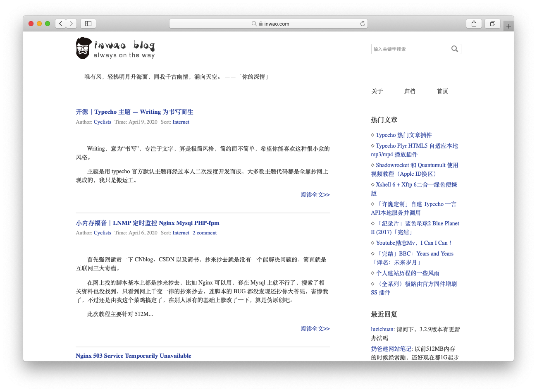Open the 归档 menu item
Screen dimensions: 537x392
[x=410, y=91]
